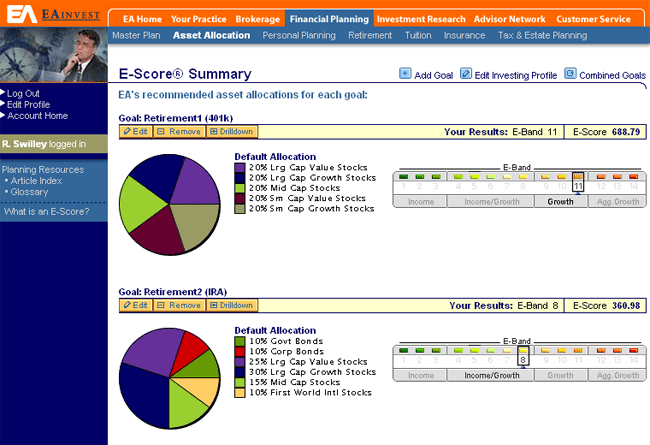Open 'What is an E-Score?' link
Screen dimensions: 650x445
coord(46,212)
